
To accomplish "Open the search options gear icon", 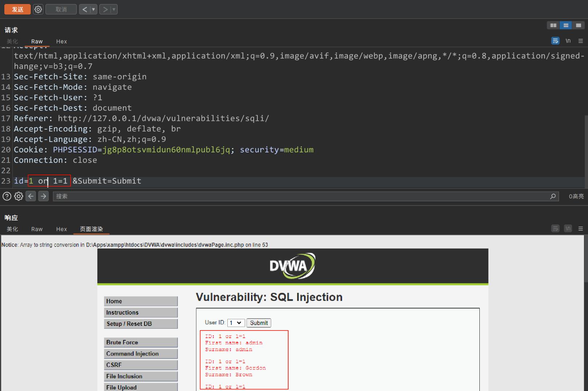I will [x=18, y=196].
